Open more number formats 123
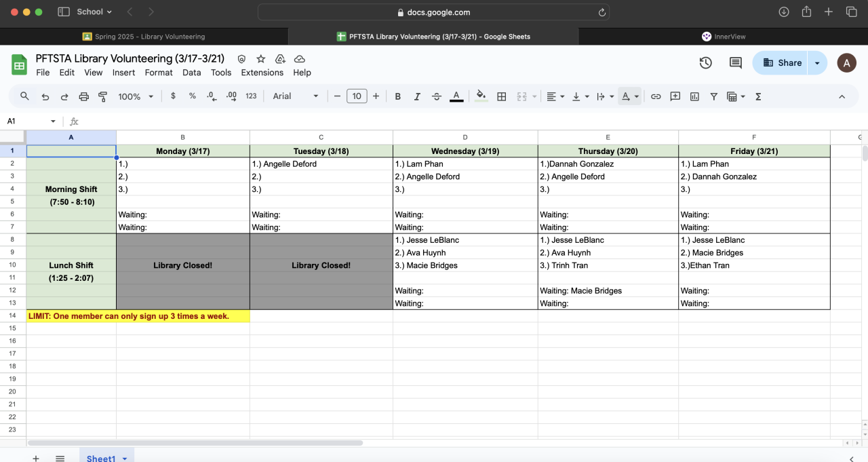Image resolution: width=868 pixels, height=462 pixels. pos(251,96)
